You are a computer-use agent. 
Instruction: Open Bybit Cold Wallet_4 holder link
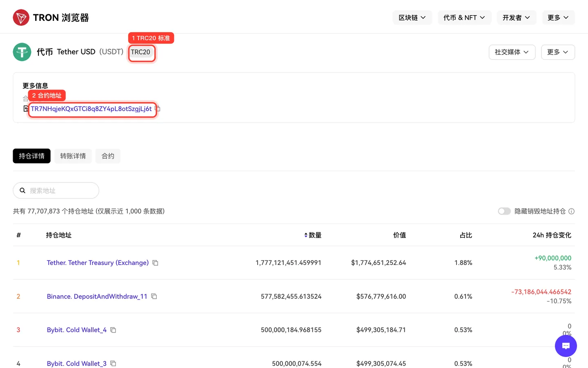(77, 330)
